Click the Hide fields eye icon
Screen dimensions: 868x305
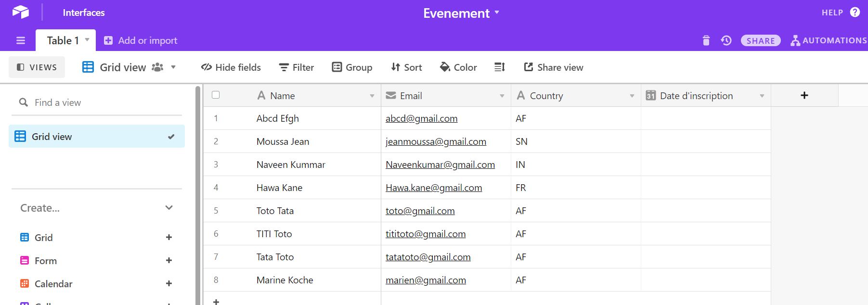pos(207,67)
